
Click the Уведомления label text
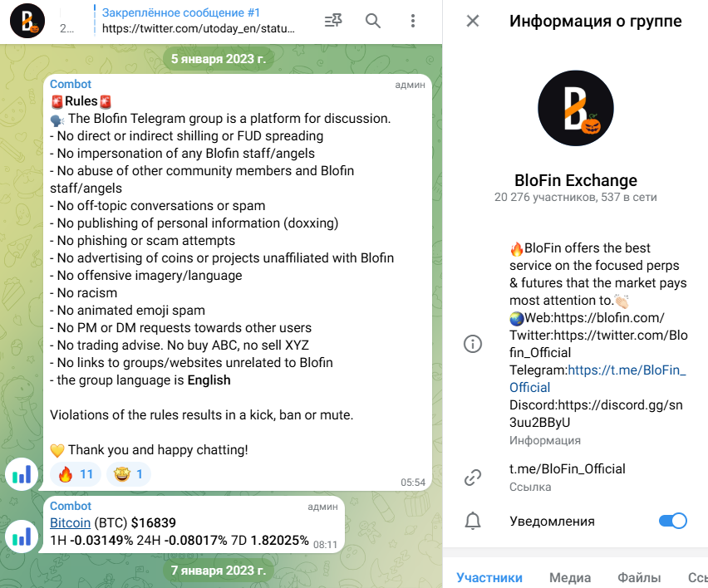click(x=552, y=521)
